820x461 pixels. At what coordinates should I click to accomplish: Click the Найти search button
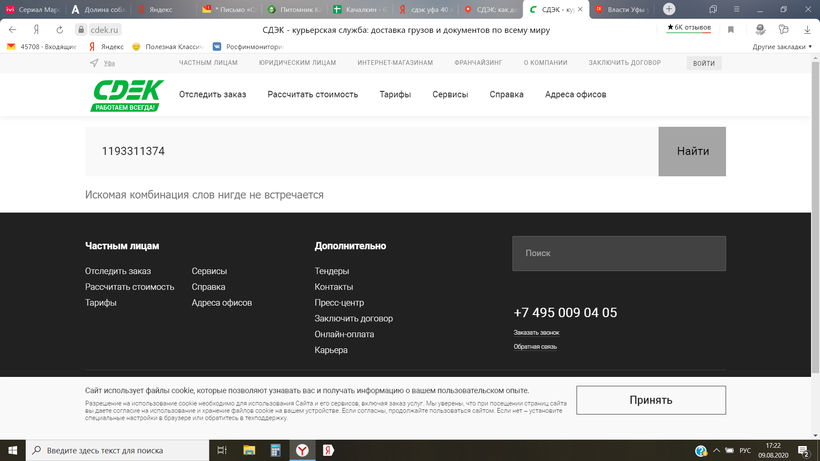[x=692, y=152]
